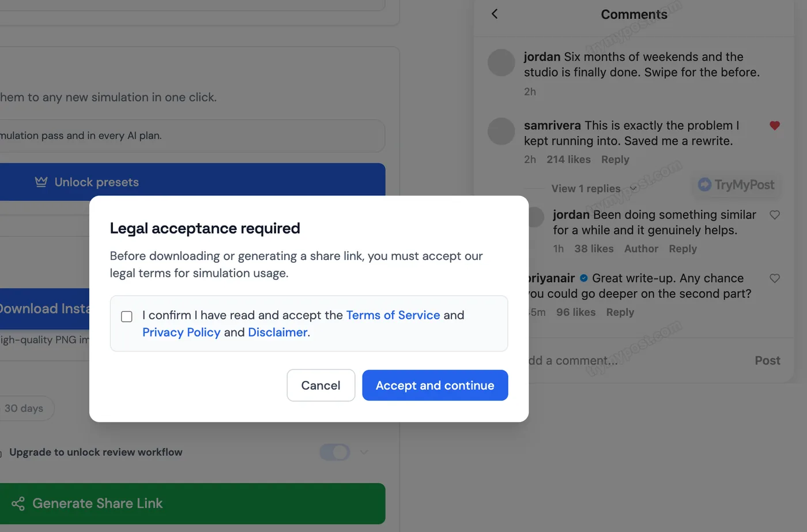Reply to jordan's nested comment
The height and width of the screenshot is (532, 807).
tap(683, 249)
